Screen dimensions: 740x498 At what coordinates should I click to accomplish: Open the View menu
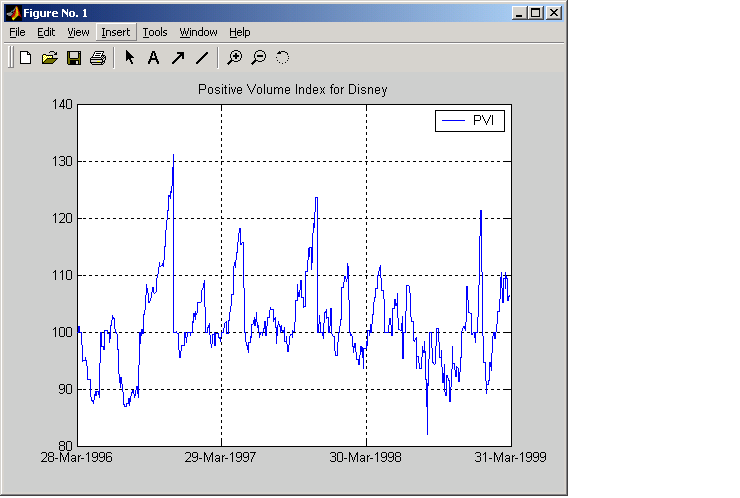78,32
